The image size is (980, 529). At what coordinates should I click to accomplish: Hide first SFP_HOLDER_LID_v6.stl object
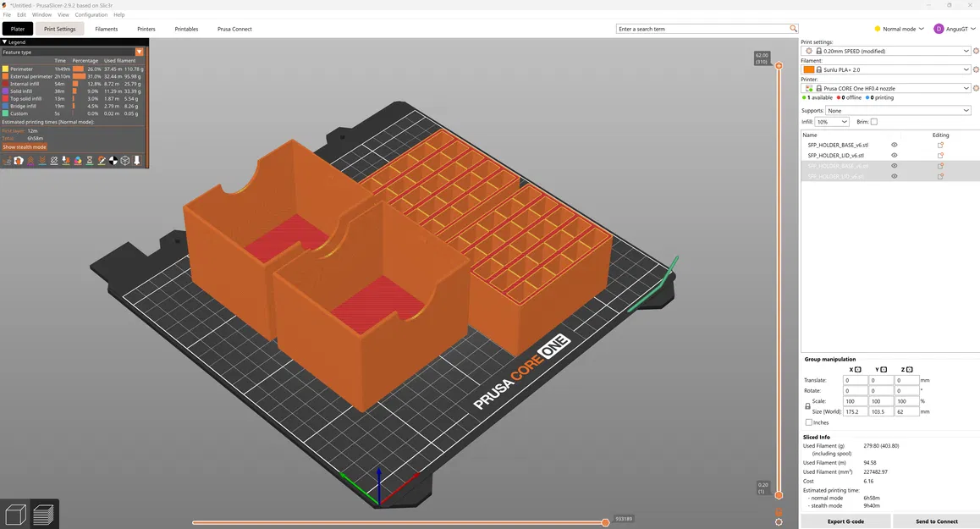coord(894,155)
